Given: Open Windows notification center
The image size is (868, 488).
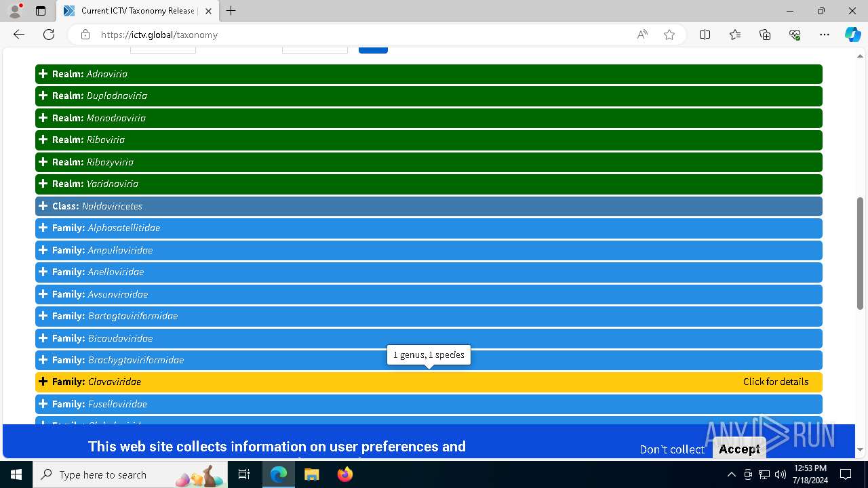Looking at the screenshot, I should point(846,474).
